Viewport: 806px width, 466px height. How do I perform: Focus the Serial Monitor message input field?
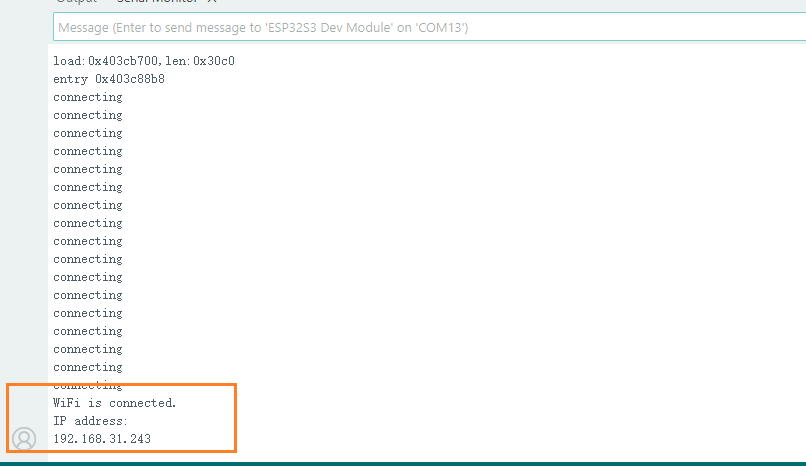(x=430, y=27)
